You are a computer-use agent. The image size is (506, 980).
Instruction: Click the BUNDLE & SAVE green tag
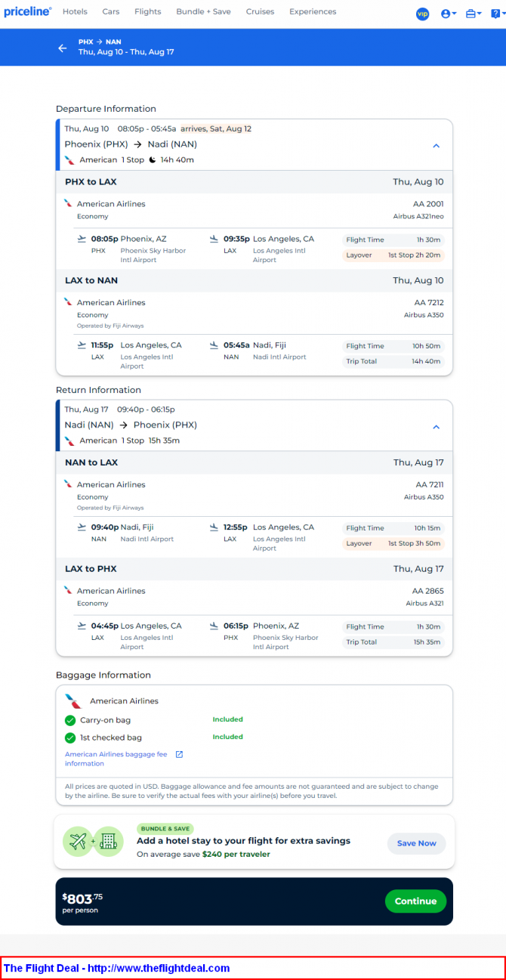(x=164, y=829)
